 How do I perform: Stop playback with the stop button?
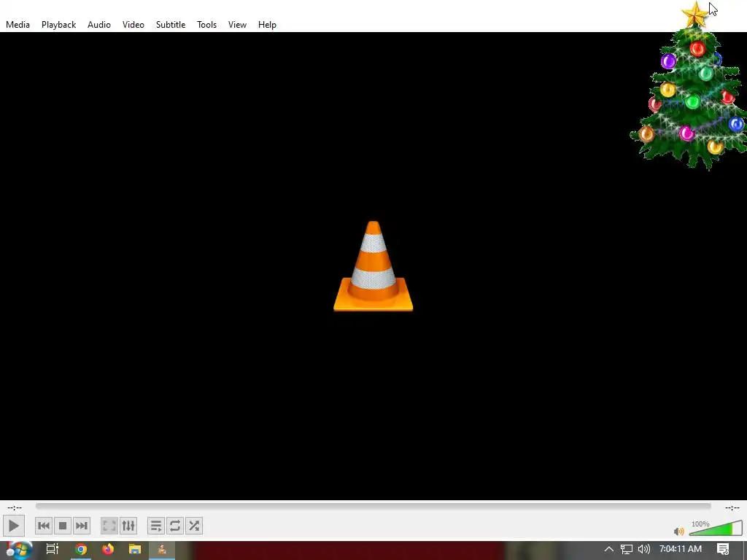tap(63, 526)
